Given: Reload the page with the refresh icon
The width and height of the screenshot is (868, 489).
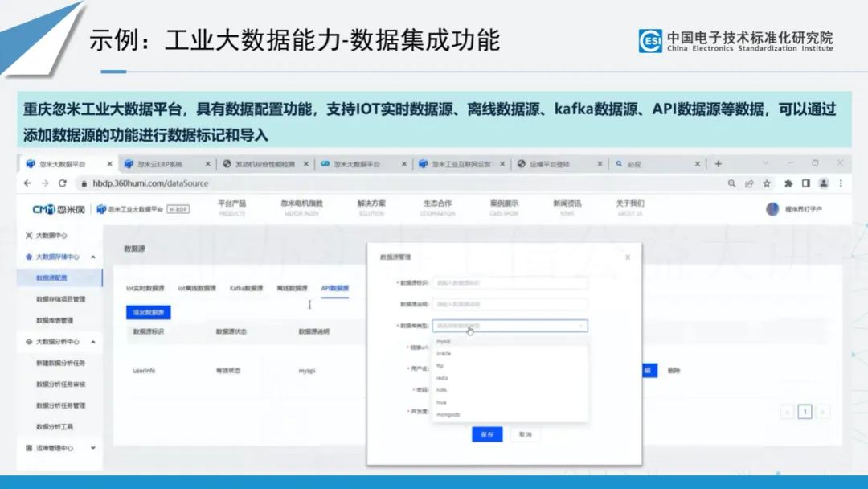Looking at the screenshot, I should coord(63,183).
